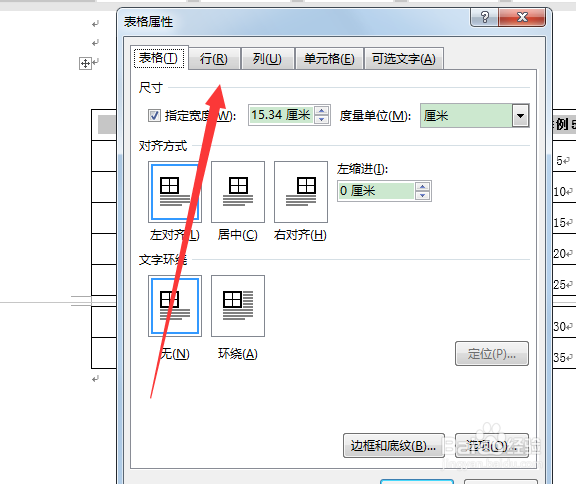Choose the 右对齐 alignment icon

[301, 192]
